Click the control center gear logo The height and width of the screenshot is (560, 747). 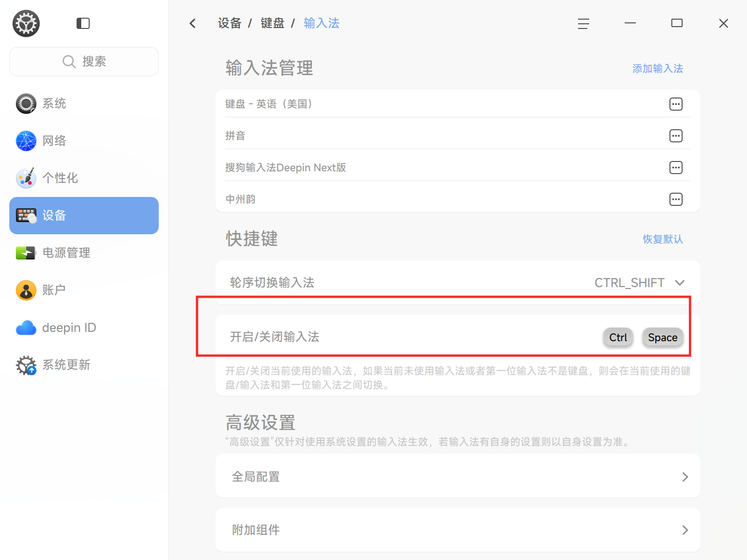click(x=26, y=23)
